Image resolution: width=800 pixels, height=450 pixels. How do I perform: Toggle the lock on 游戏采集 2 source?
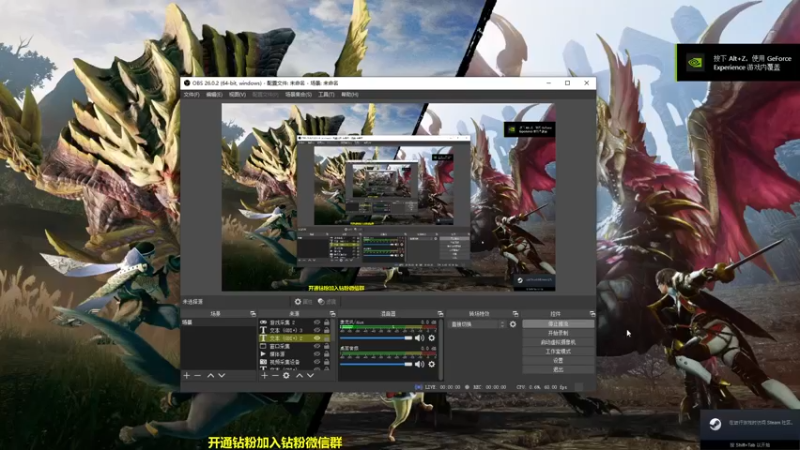[x=327, y=322]
